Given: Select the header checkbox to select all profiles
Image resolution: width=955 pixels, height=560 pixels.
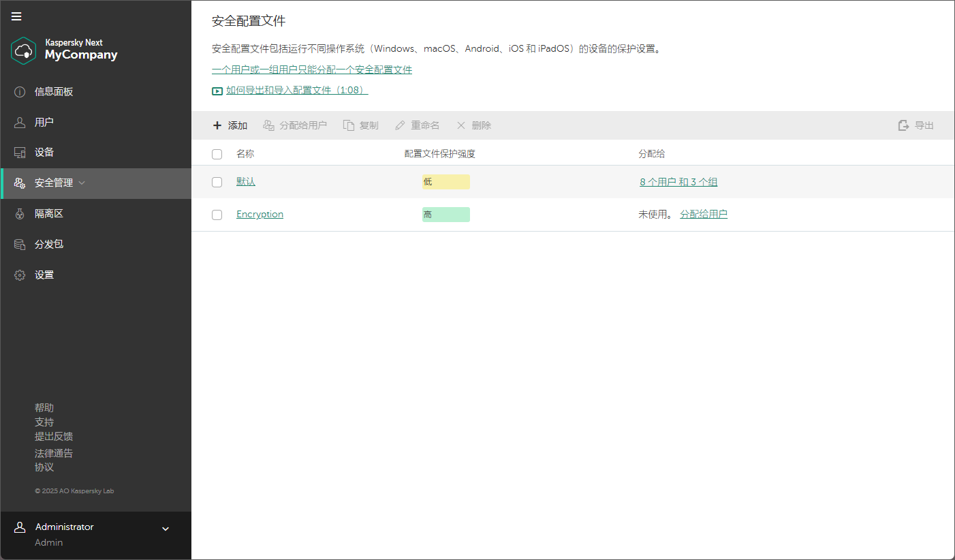Looking at the screenshot, I should click(x=217, y=154).
